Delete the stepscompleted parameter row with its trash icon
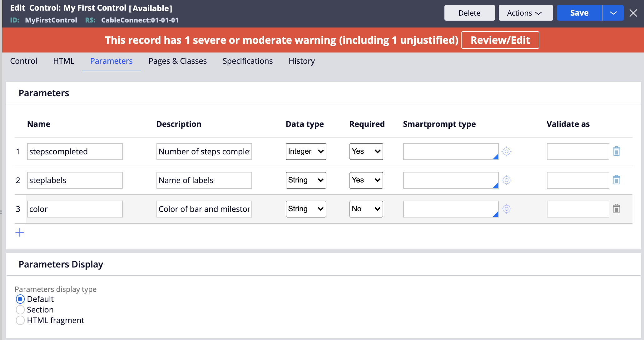 [x=616, y=151]
